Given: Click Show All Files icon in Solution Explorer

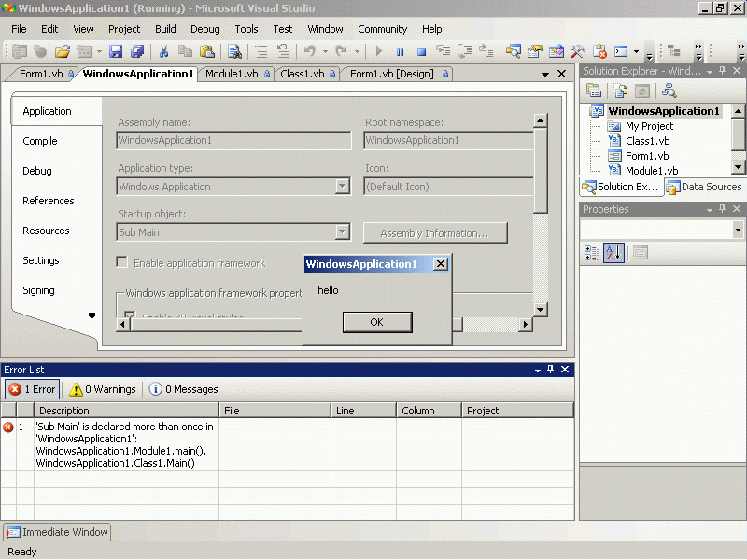Looking at the screenshot, I should [x=620, y=91].
